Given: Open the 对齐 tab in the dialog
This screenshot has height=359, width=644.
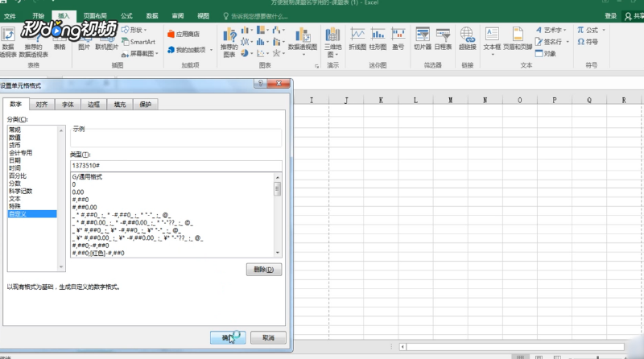Looking at the screenshot, I should (x=42, y=105).
